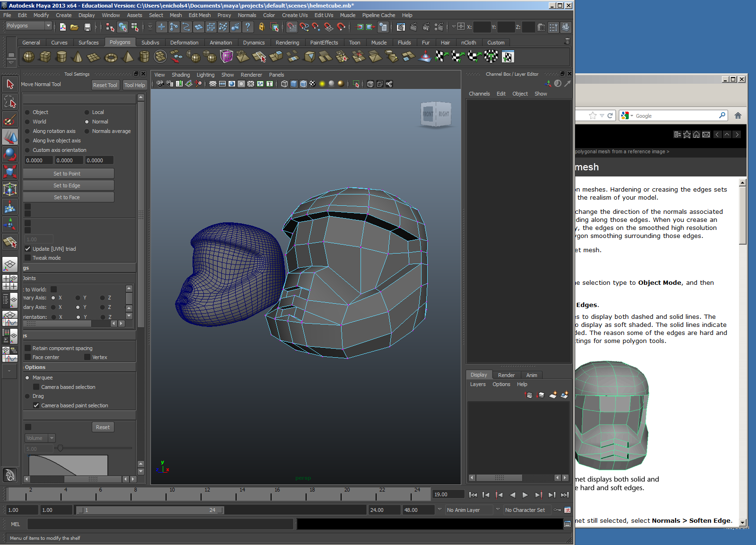Activate the Rotate tool in toolbox
Image resolution: width=756 pixels, height=545 pixels.
[x=10, y=154]
